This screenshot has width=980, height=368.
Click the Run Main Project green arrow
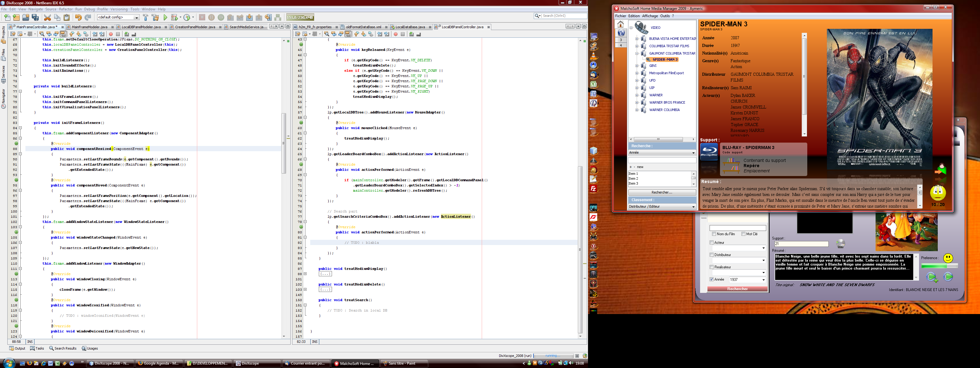(x=165, y=17)
